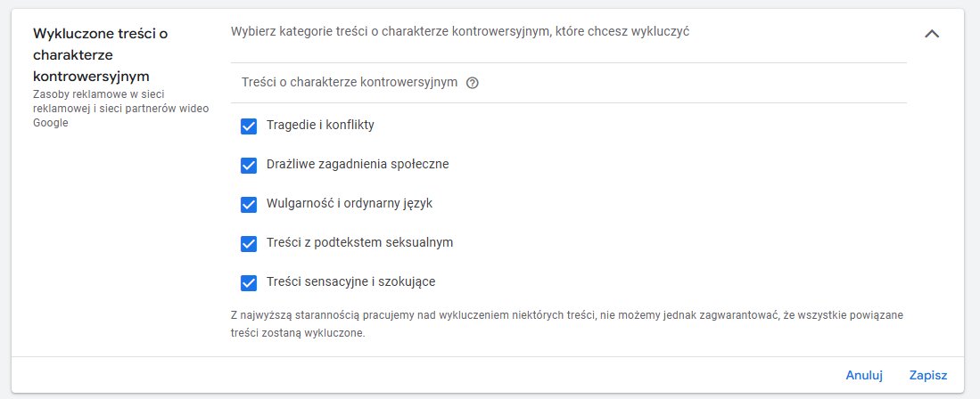Click the 'Treści o charakterze kontrowersyjnym' list header text
The height and width of the screenshot is (399, 980).
[350, 82]
